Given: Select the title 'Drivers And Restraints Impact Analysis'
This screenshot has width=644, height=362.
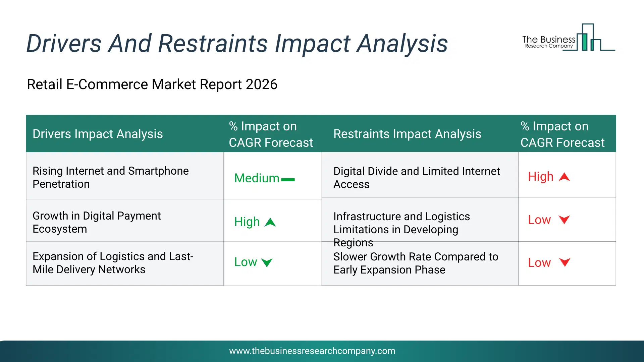Looking at the screenshot, I should [x=237, y=44].
